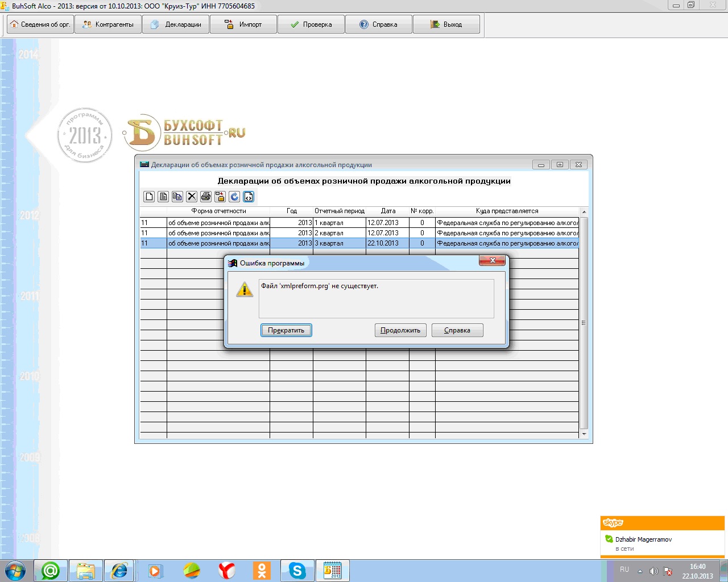Click Справка button in error dialog
This screenshot has height=582, width=728.
pyautogui.click(x=457, y=330)
